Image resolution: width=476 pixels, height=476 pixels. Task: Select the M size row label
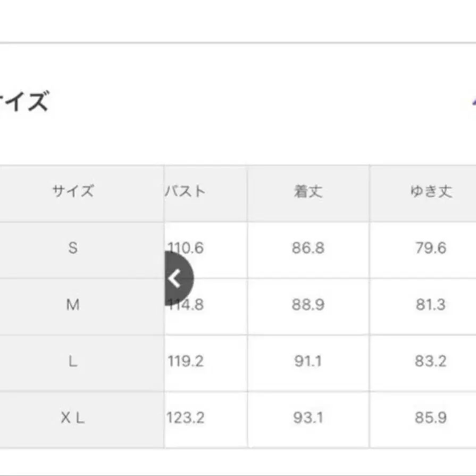point(73,305)
